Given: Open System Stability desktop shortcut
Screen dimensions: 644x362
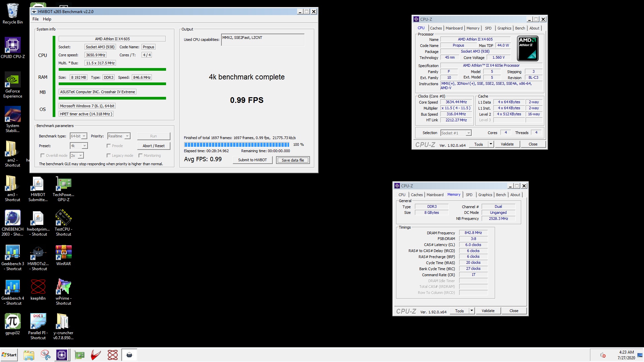Looking at the screenshot, I should point(12,119).
